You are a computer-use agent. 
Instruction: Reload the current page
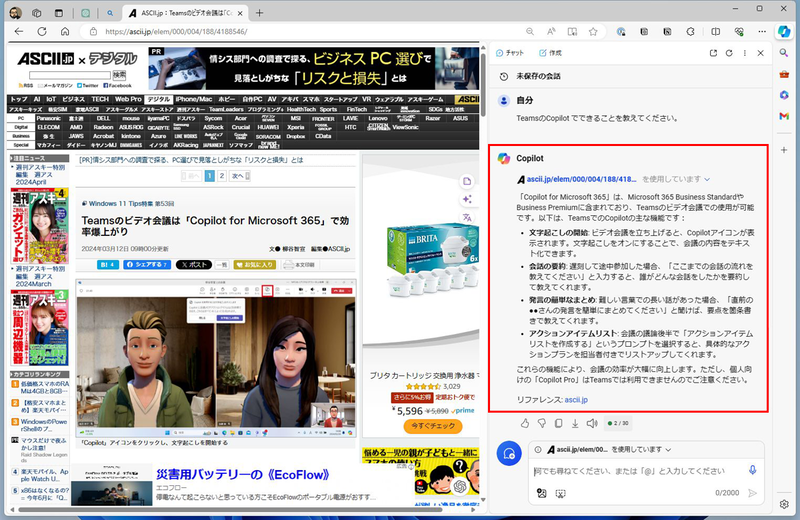pos(42,32)
